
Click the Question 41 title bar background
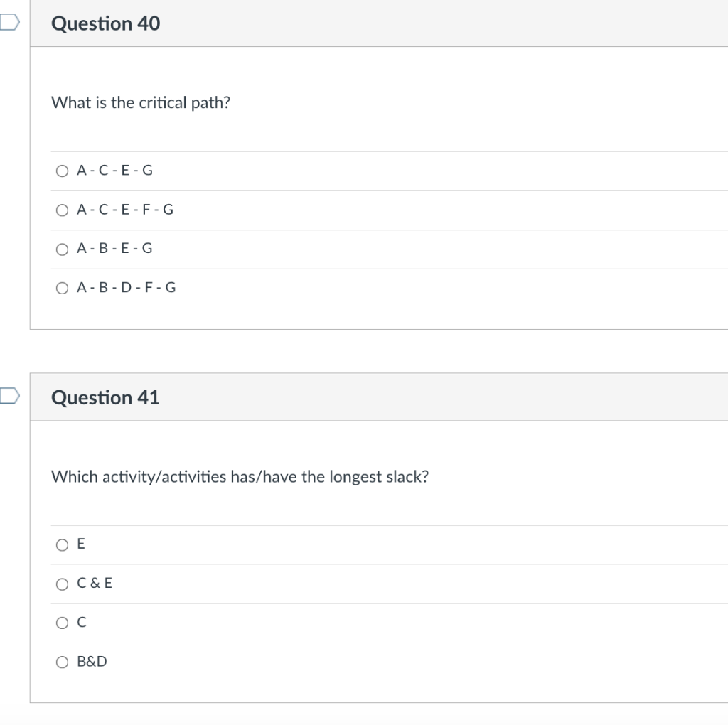click(427, 398)
